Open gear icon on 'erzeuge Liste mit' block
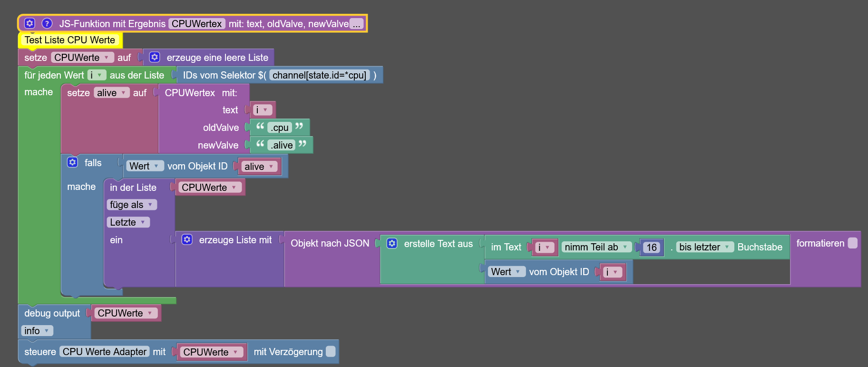868x367 pixels. pyautogui.click(x=187, y=239)
